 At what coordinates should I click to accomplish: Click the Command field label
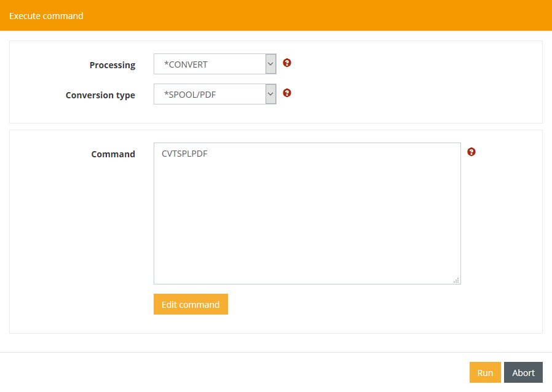113,154
